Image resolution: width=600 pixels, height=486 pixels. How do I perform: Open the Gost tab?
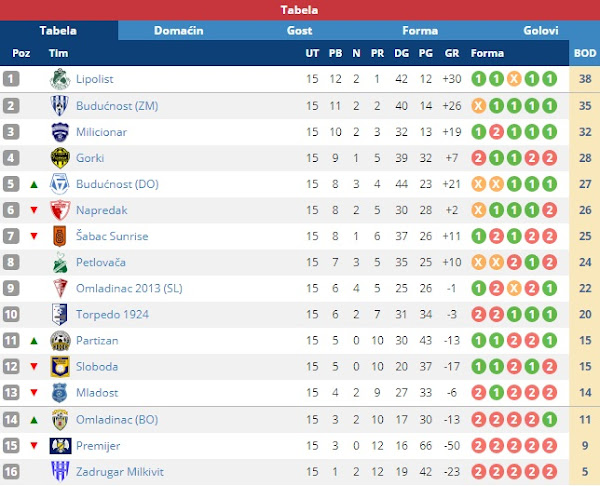[299, 31]
